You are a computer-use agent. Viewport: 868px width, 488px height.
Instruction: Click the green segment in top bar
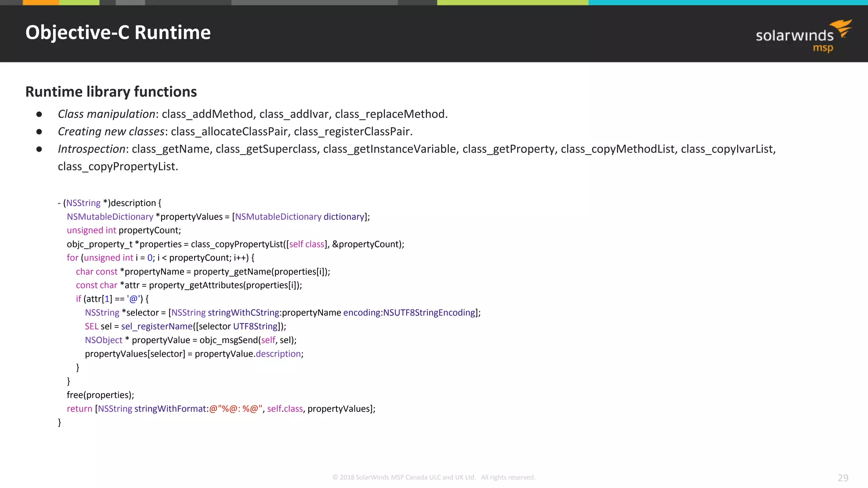512,3
